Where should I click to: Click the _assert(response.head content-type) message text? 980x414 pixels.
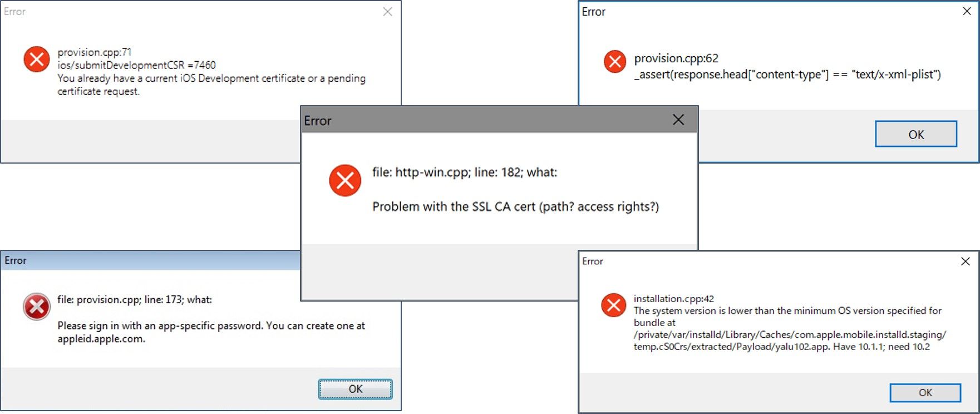[x=787, y=75]
